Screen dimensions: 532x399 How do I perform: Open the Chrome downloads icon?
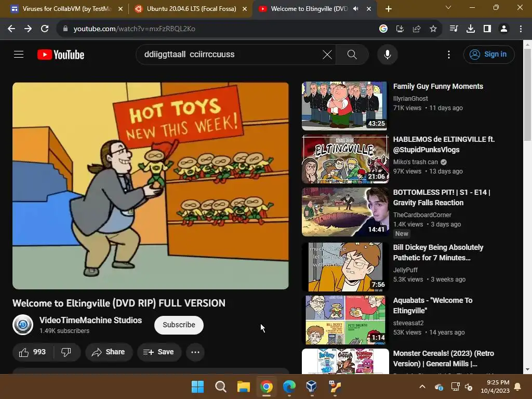click(x=471, y=29)
